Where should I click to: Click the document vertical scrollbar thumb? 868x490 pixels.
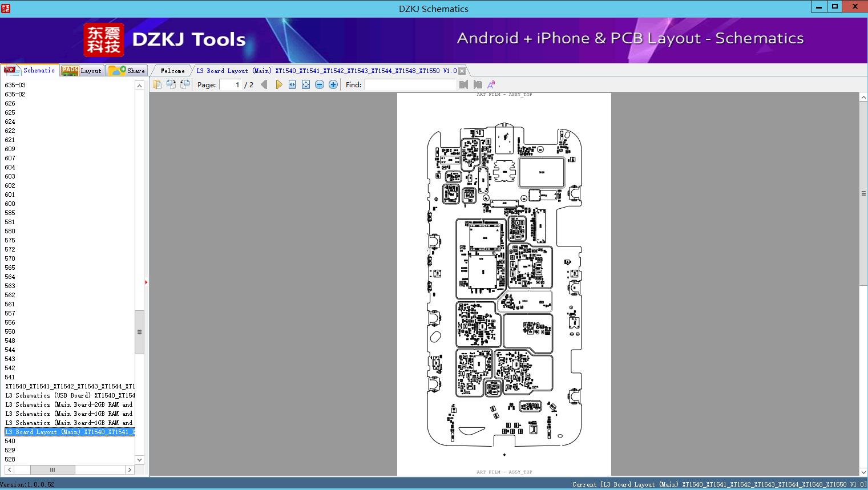[x=863, y=194]
